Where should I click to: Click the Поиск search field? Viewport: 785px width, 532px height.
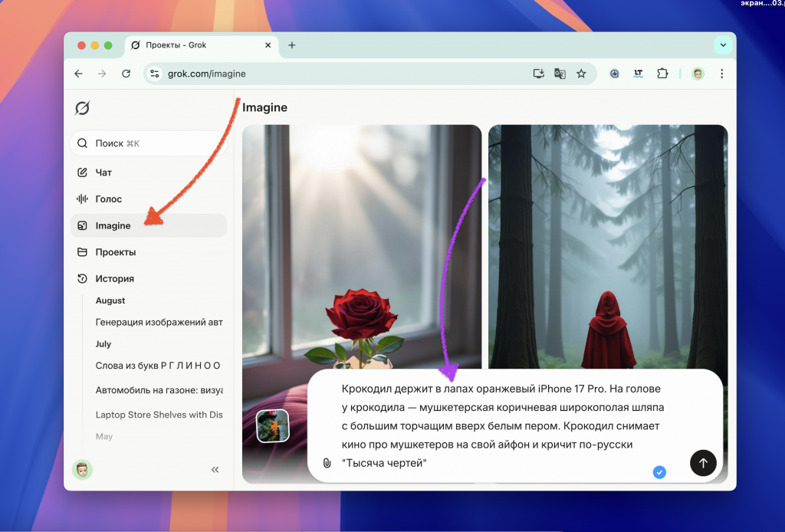148,143
